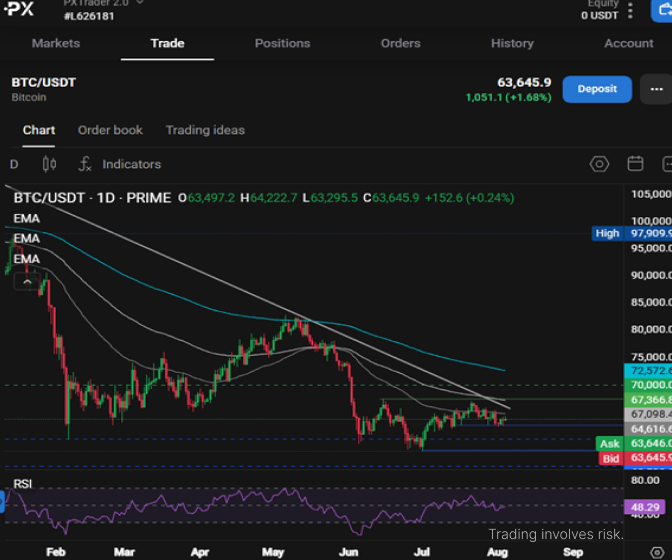The height and width of the screenshot is (560, 672).
Task: Click the blue High price label
Action: point(632,234)
